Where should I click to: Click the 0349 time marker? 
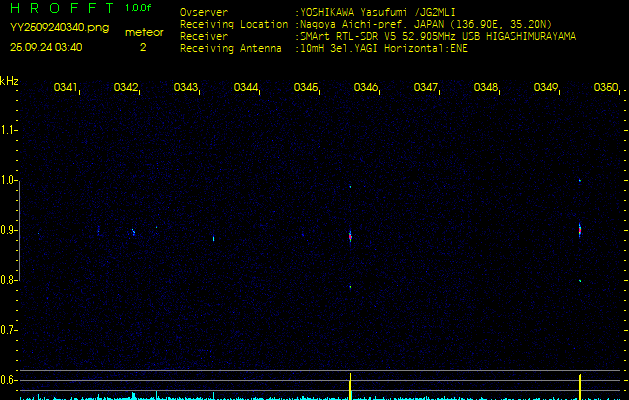(x=546, y=87)
